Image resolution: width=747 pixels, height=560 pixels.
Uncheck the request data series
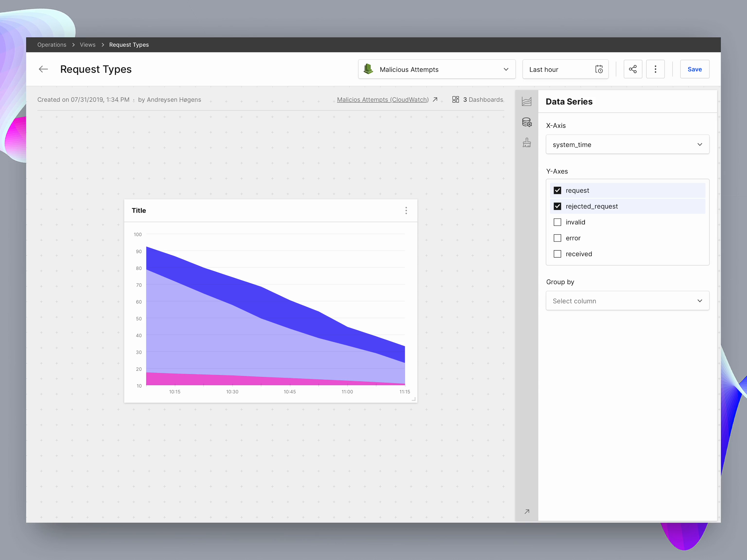(558, 190)
